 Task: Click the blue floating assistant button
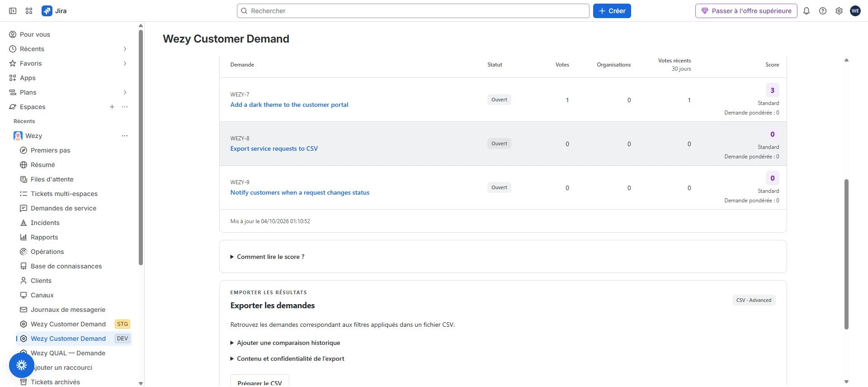pos(21,365)
